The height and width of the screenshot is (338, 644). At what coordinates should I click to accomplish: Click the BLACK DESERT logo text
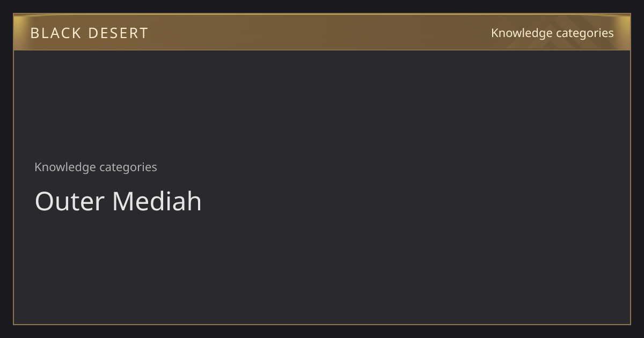pyautogui.click(x=89, y=33)
